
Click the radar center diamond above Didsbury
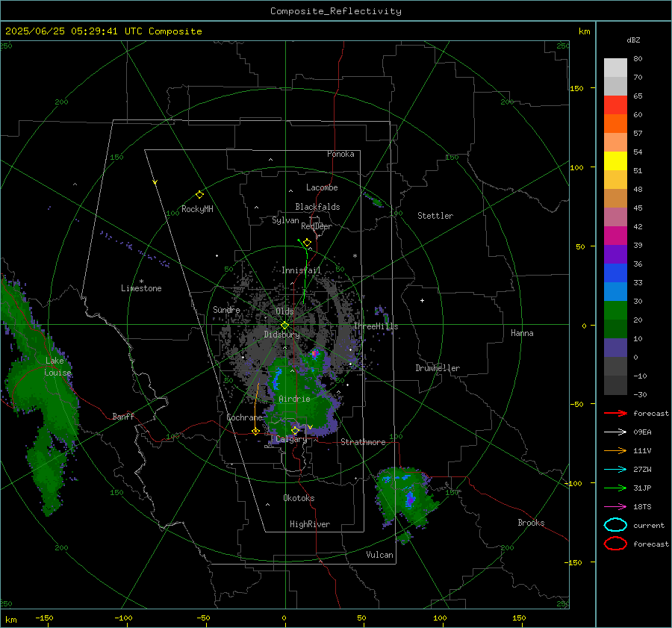[284, 326]
